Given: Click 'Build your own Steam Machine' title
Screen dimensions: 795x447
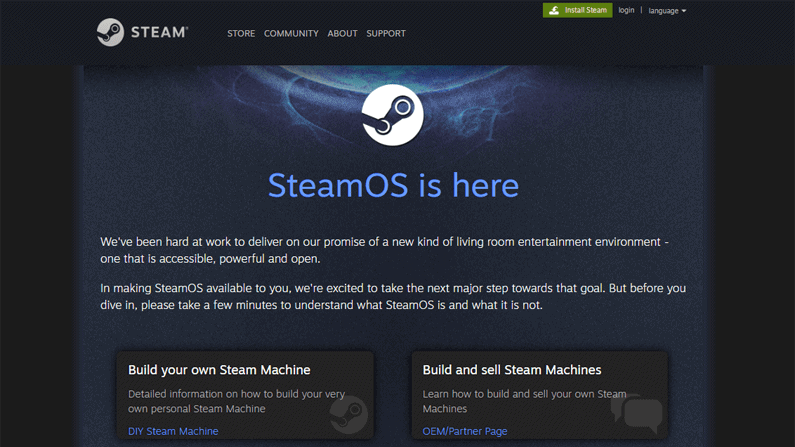Looking at the screenshot, I should 219,370.
